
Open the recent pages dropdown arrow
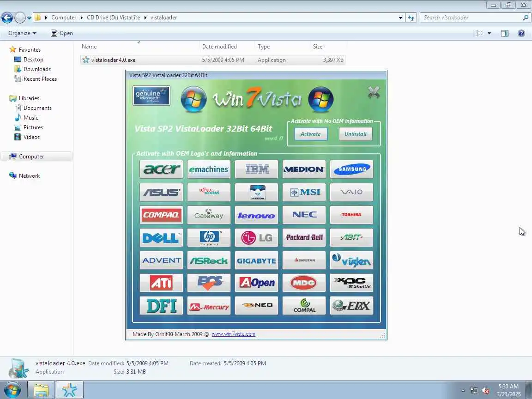click(x=29, y=18)
